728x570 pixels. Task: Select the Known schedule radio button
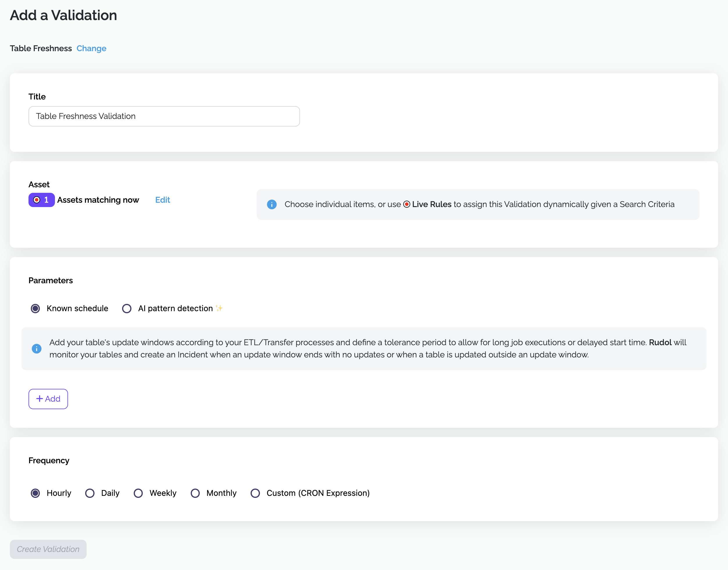(x=35, y=308)
